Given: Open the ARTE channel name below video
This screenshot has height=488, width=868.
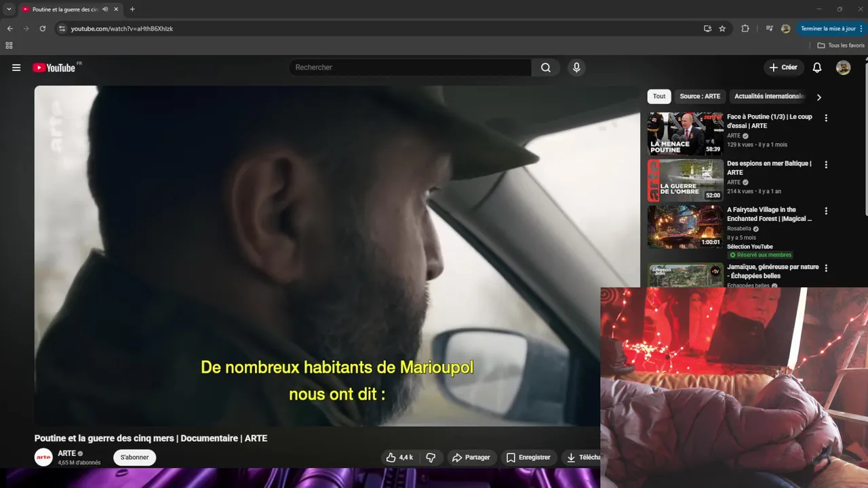Looking at the screenshot, I should click(x=66, y=453).
